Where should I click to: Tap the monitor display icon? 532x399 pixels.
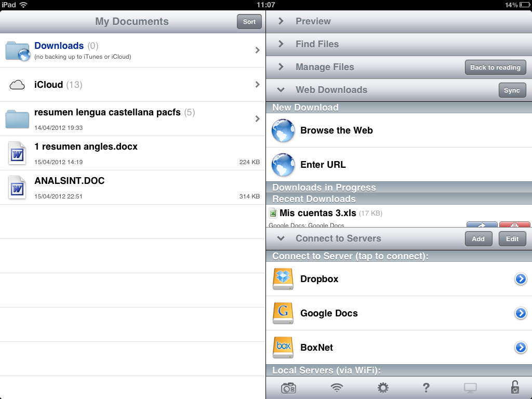coord(470,388)
